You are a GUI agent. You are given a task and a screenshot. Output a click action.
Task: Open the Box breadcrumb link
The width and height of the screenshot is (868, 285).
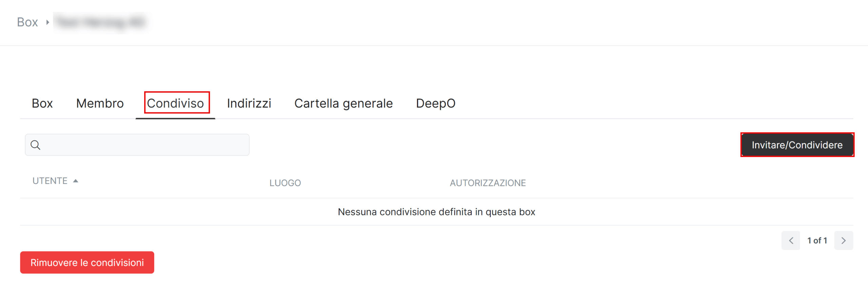pos(27,22)
